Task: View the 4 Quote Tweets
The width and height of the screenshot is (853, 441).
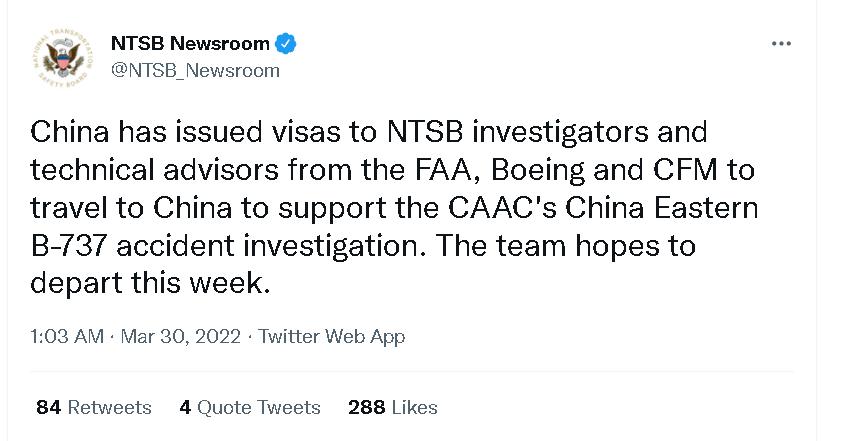Action: tap(250, 407)
